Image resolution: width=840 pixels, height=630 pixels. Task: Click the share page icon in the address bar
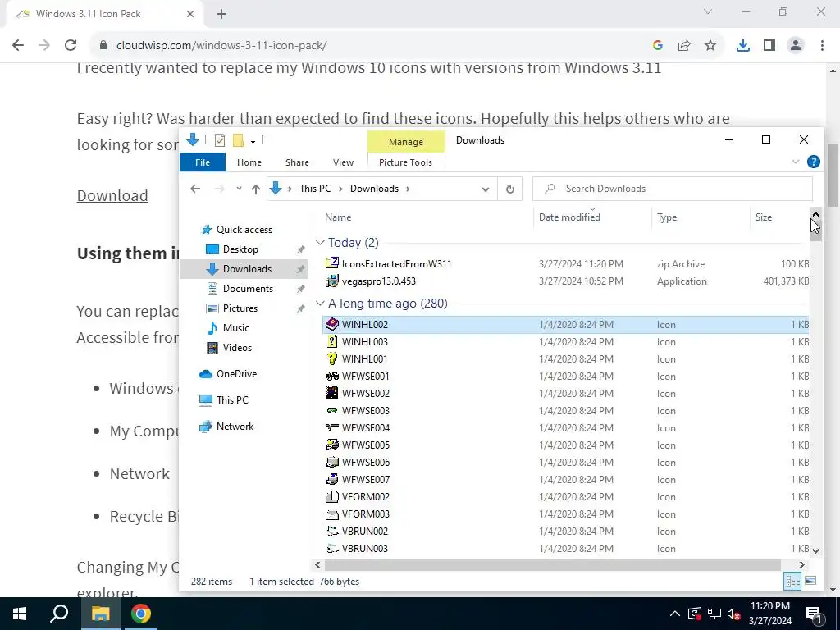pyautogui.click(x=684, y=46)
